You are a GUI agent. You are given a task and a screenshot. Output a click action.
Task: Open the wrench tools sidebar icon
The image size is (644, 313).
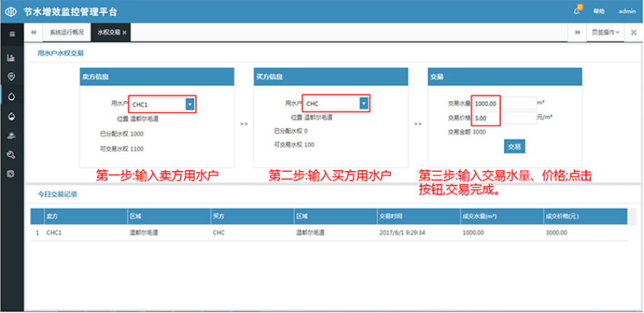(11, 155)
